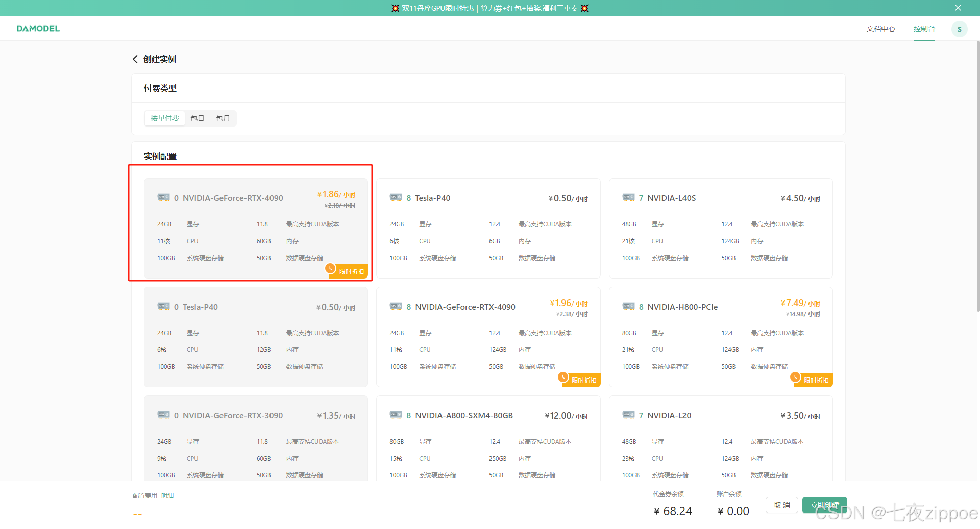This screenshot has width=980, height=529.
Task: Click the ¥1.96/小时 price
Action: pos(569,303)
